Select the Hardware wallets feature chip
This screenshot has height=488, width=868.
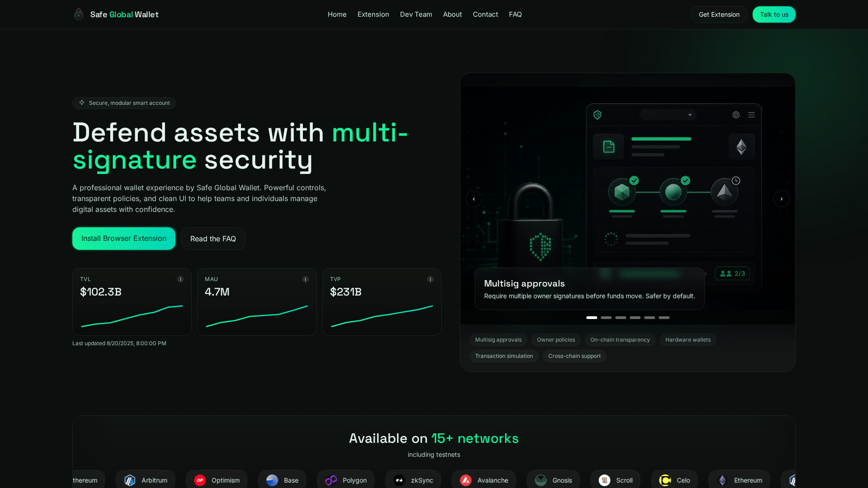688,340
